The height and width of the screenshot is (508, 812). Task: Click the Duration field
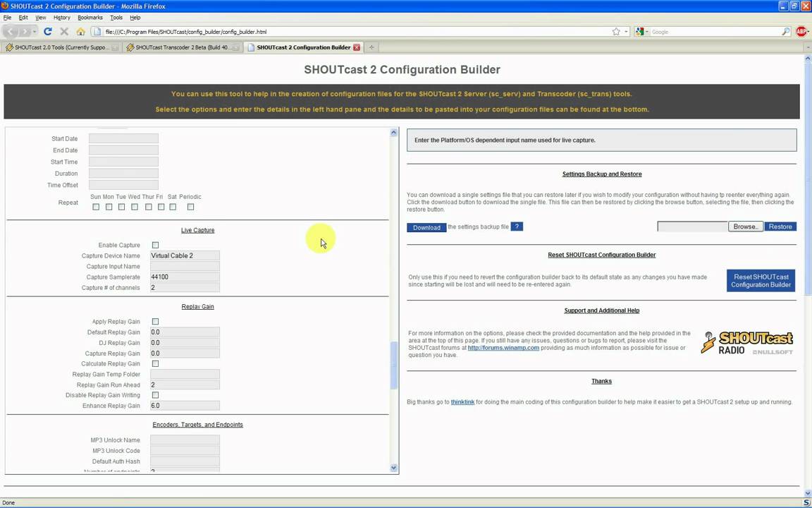[x=123, y=173]
